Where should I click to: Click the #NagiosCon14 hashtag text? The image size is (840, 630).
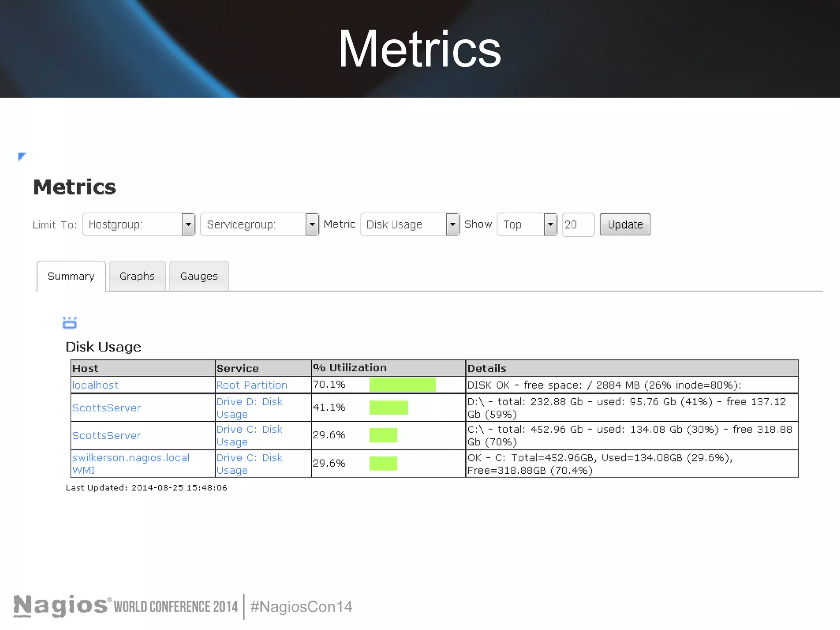click(x=301, y=607)
